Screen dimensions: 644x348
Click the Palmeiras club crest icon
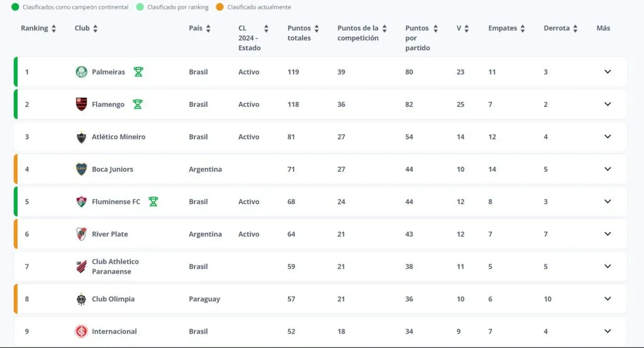pos(81,72)
